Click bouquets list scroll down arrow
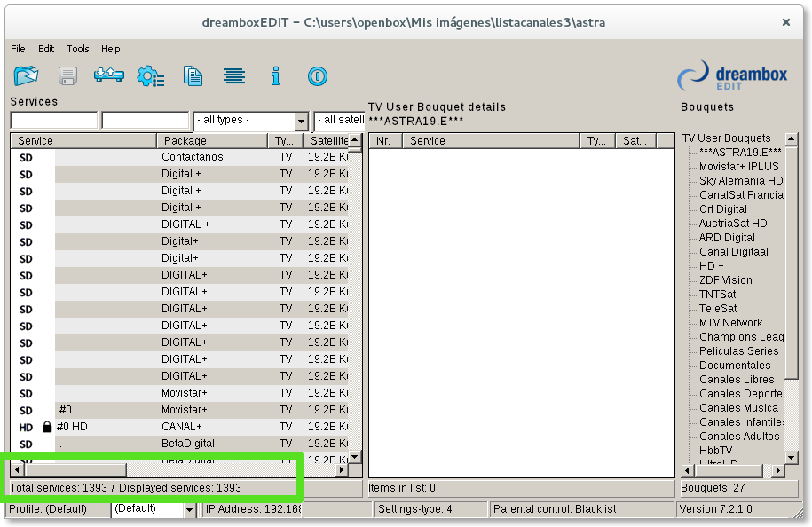This screenshot has height=527, width=812. click(792, 457)
